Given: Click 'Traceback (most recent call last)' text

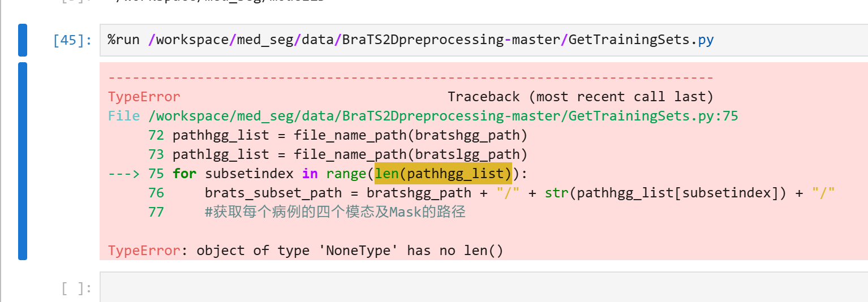Looking at the screenshot, I should click(581, 97).
